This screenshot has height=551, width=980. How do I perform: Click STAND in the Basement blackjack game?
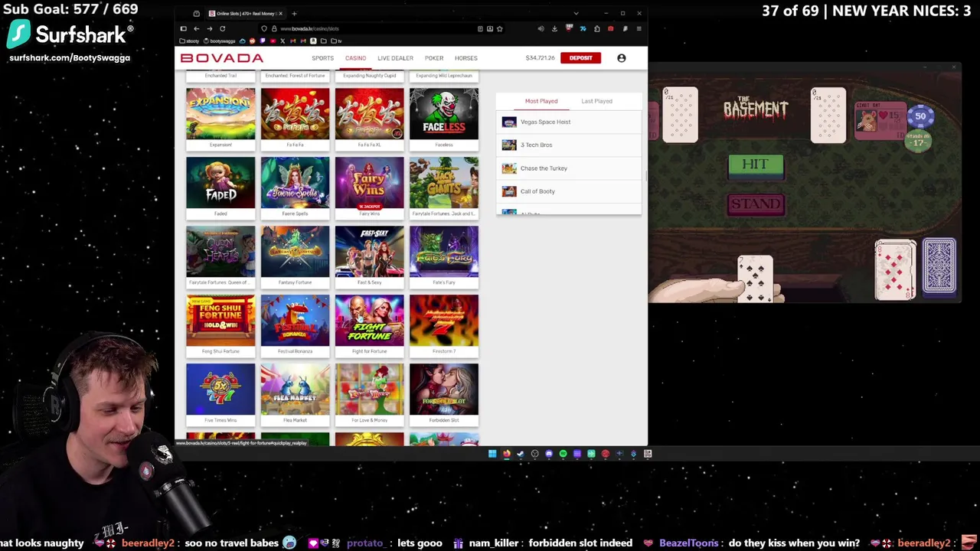point(756,204)
